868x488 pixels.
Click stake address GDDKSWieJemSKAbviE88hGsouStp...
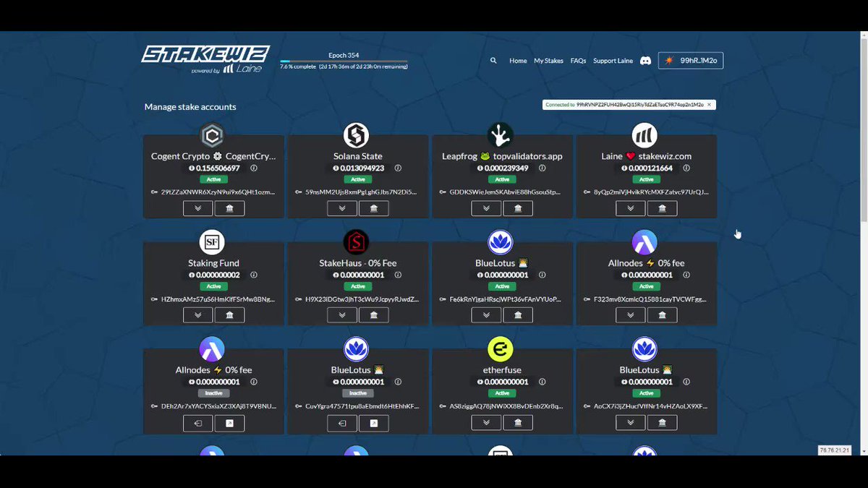click(505, 192)
